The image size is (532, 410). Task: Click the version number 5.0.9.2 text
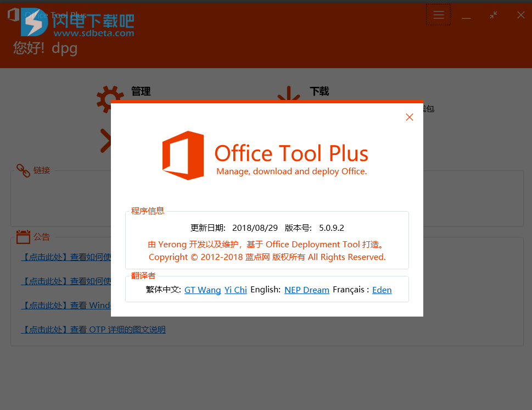331,228
